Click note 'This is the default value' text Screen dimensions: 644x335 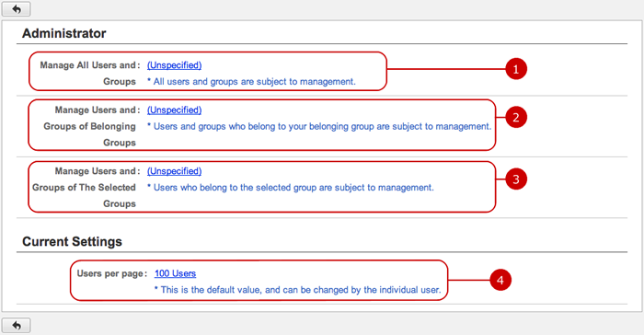coord(297,290)
